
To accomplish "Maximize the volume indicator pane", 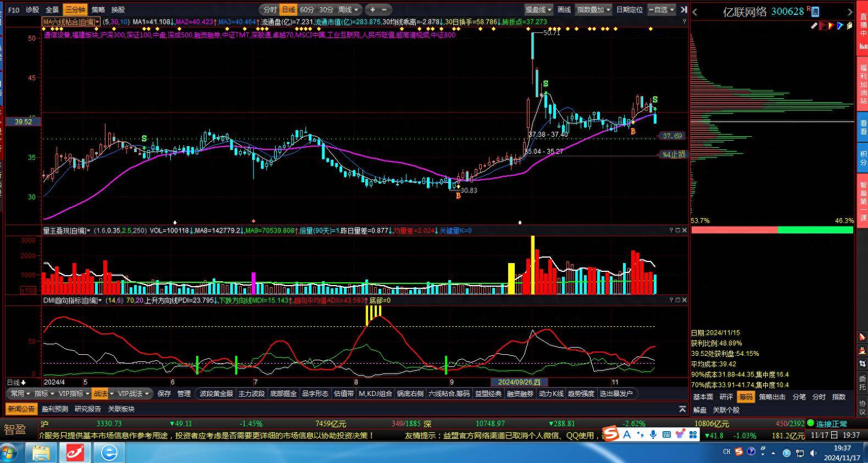I will [x=677, y=231].
